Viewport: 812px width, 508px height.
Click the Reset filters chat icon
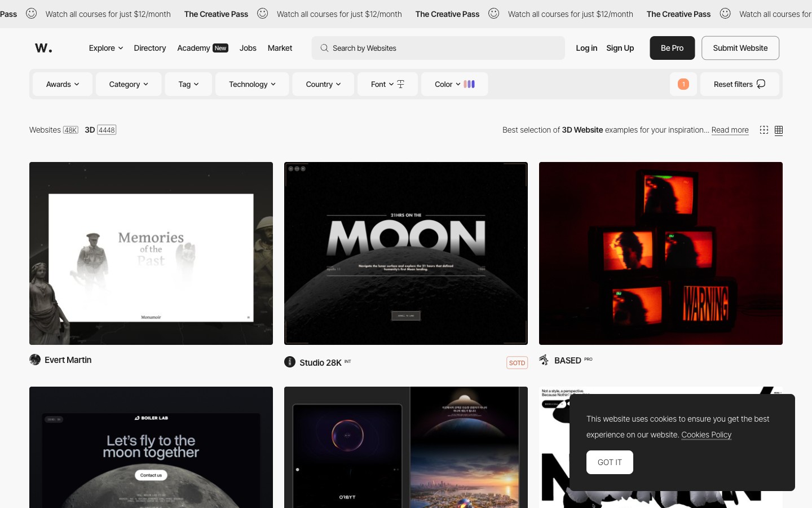coord(761,84)
